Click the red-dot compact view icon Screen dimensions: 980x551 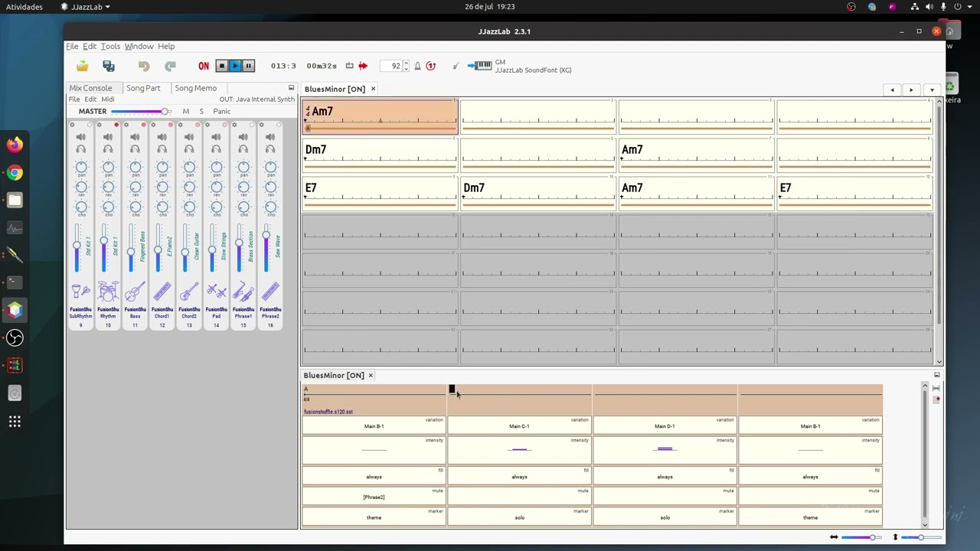coord(936,400)
